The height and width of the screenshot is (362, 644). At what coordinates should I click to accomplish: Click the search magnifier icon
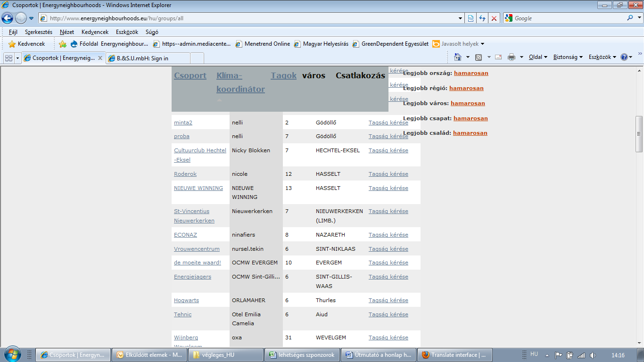click(x=630, y=18)
